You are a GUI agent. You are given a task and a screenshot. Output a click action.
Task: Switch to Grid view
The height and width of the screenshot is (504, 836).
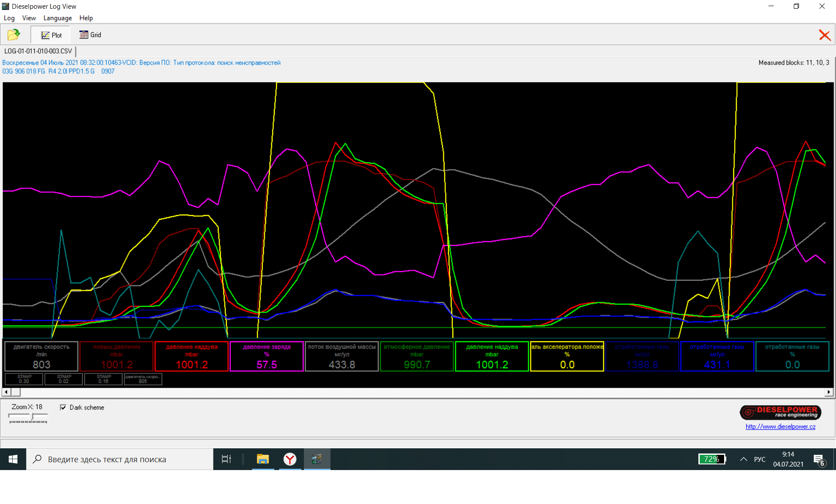point(90,35)
